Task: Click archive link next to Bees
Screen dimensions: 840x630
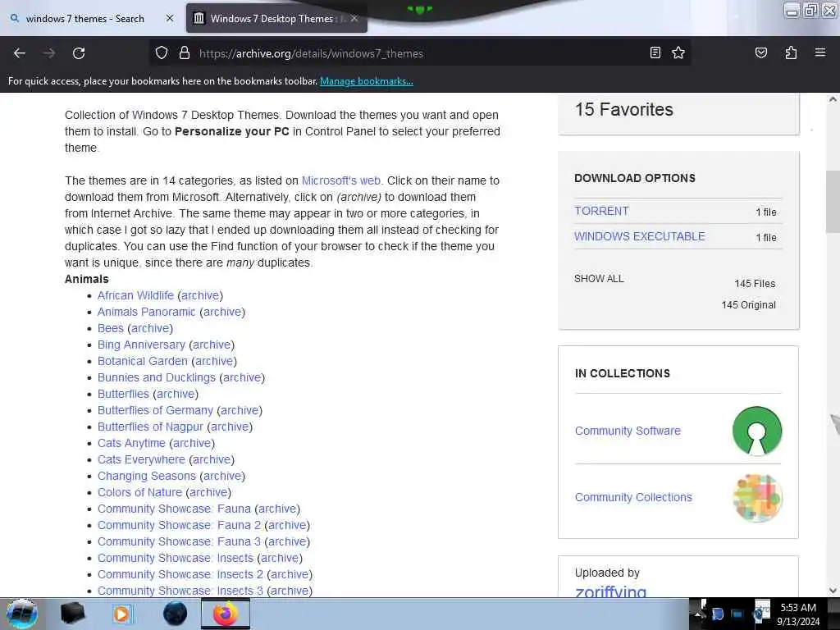Action: point(150,328)
